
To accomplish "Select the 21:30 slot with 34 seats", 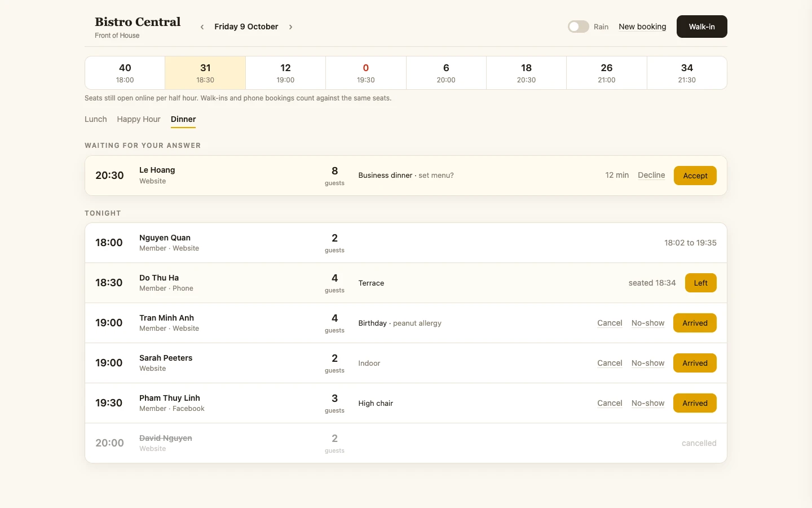I will coord(687,73).
